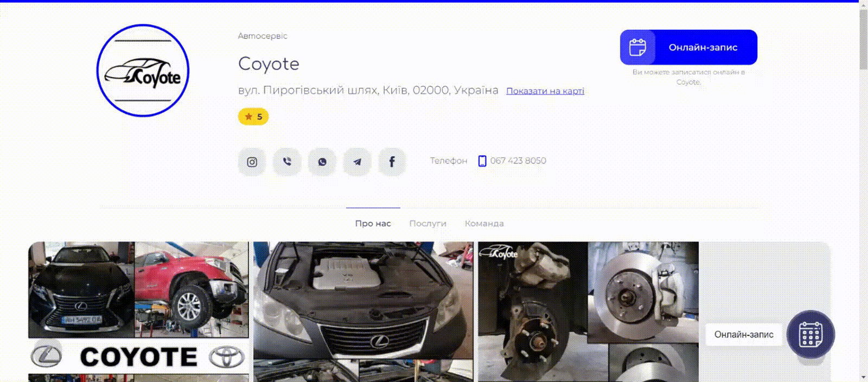
Task: Open the WhatsApp chat icon
Action: [x=322, y=162]
